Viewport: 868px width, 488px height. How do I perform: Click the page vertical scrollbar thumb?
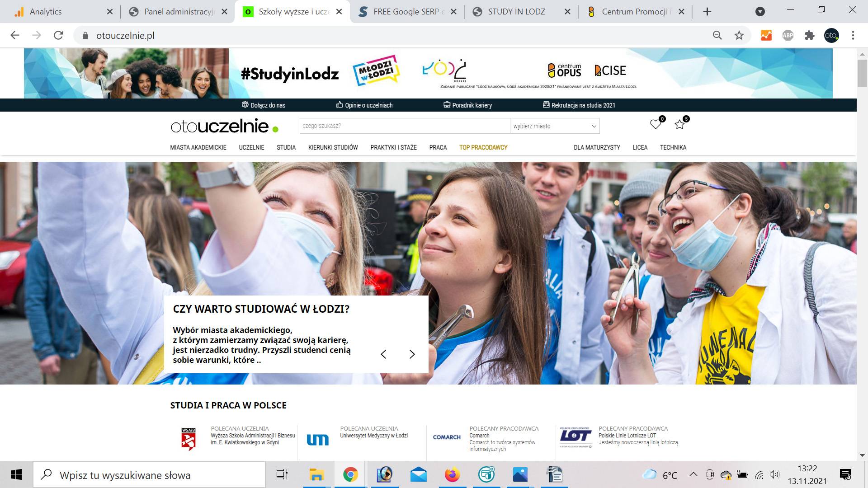click(862, 72)
